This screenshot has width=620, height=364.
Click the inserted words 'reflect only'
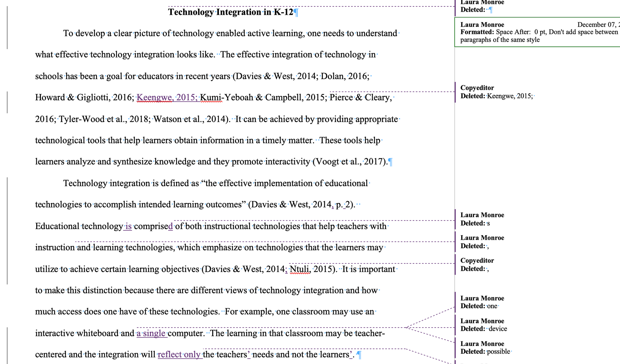coord(179,355)
